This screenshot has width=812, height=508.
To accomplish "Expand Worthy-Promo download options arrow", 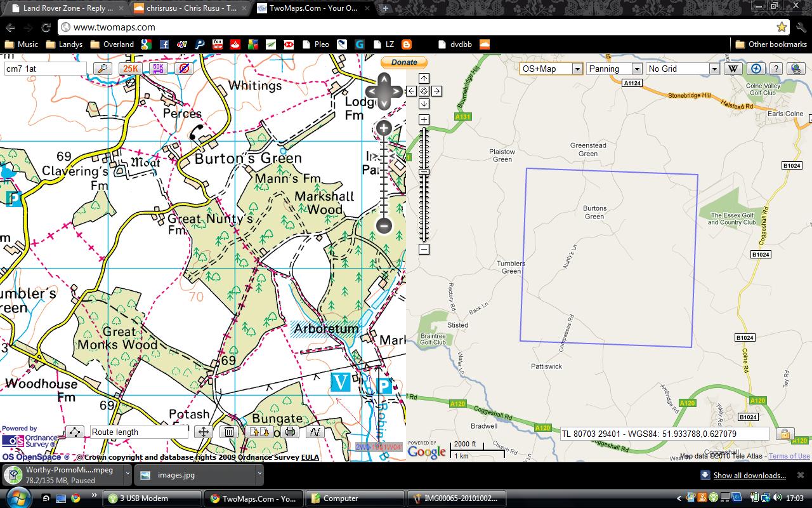I will click(128, 474).
